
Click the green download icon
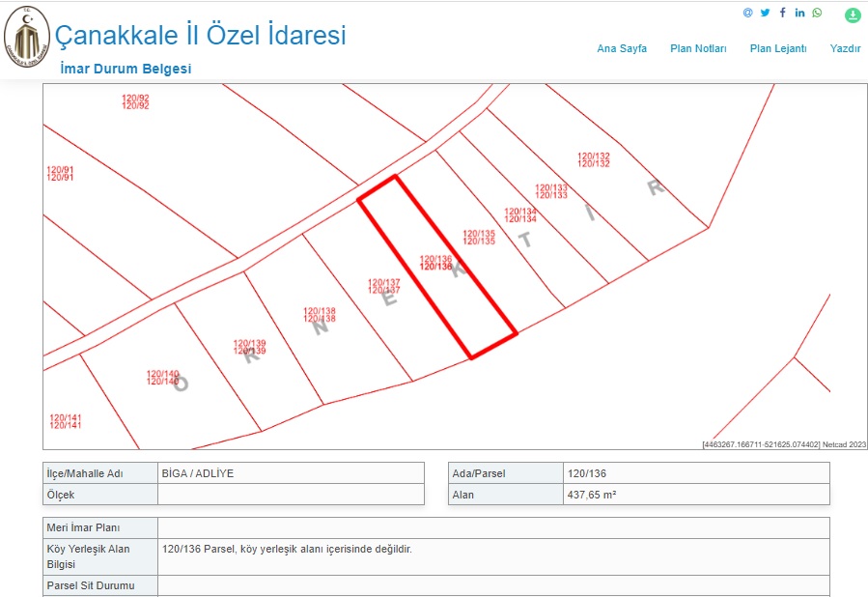853,15
